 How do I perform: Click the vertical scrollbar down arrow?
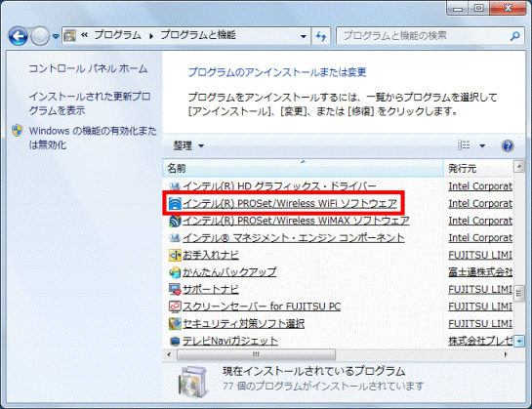coord(519,341)
